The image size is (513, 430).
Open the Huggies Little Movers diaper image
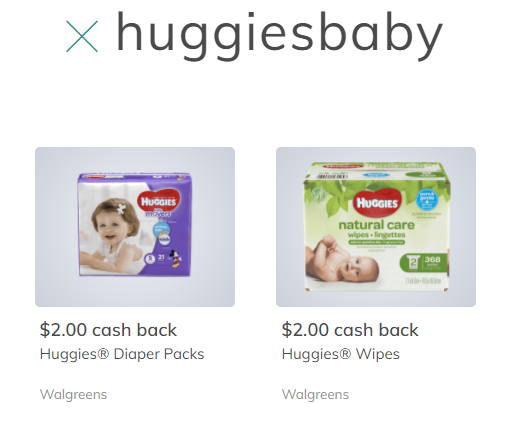(x=135, y=227)
